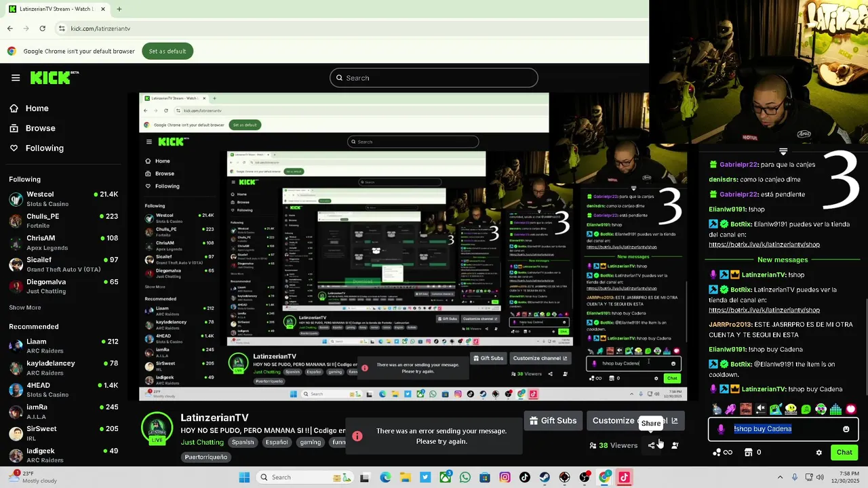
Task: Open Westcol channel in Following list
Action: tap(64, 199)
